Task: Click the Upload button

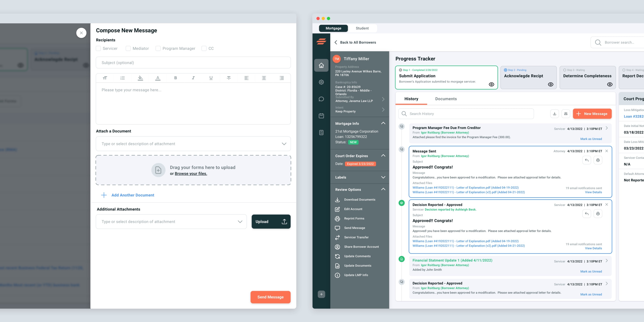Action: click(x=271, y=222)
